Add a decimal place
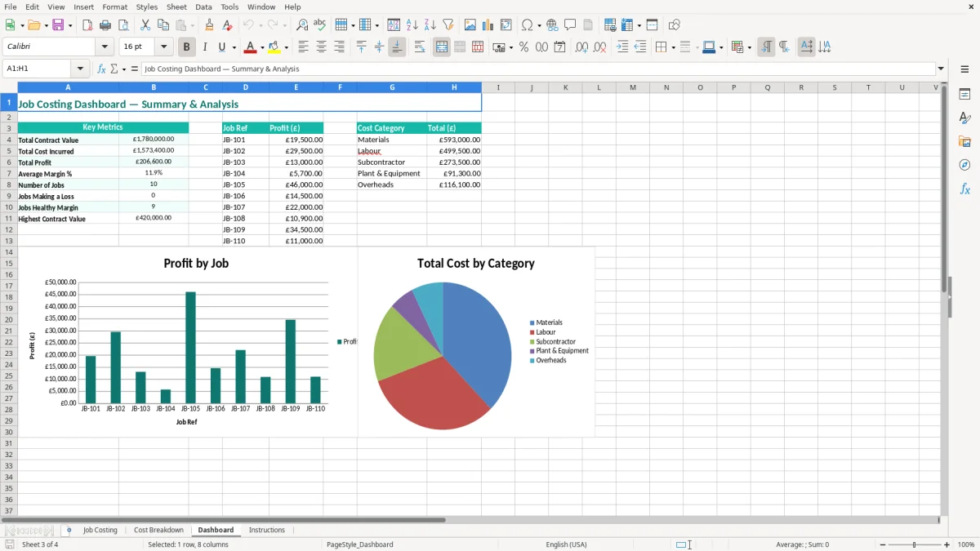Image resolution: width=980 pixels, height=551 pixels. pyautogui.click(x=582, y=47)
